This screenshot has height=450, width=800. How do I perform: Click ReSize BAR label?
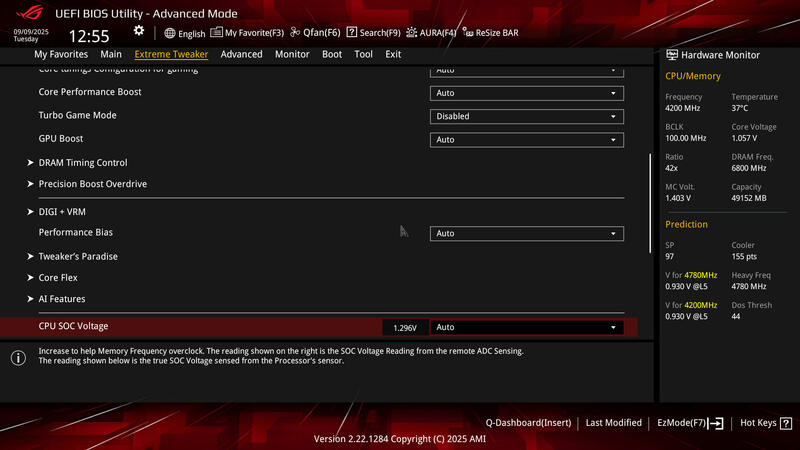[x=497, y=33]
